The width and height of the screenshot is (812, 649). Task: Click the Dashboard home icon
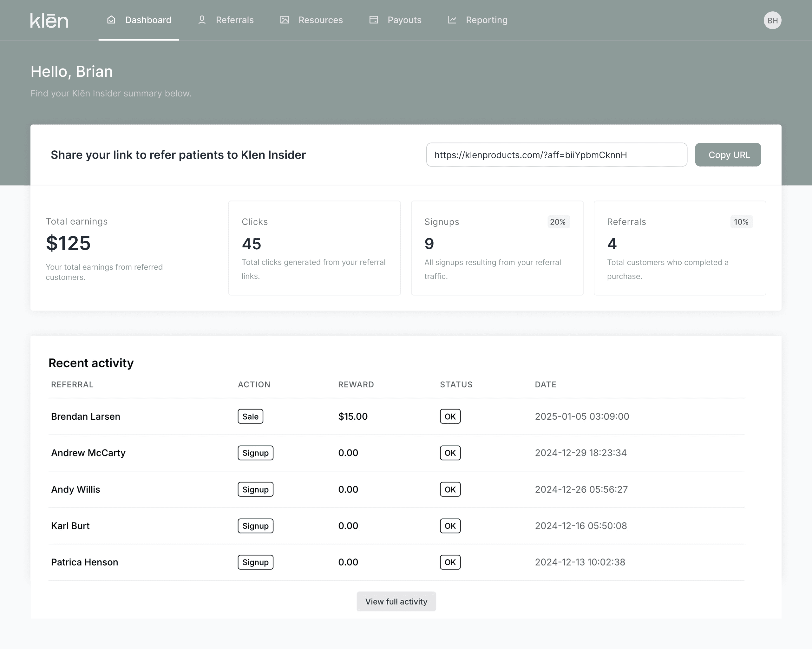(111, 20)
